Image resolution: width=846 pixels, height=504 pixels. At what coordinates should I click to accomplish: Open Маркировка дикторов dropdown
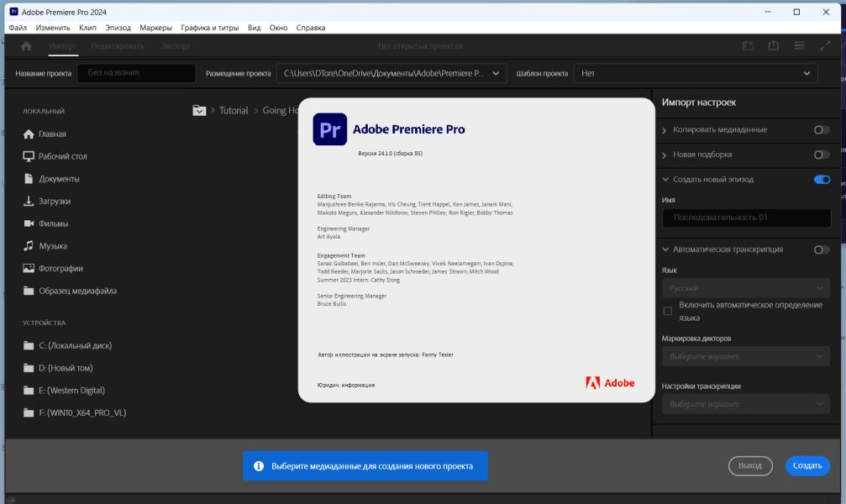pyautogui.click(x=746, y=357)
